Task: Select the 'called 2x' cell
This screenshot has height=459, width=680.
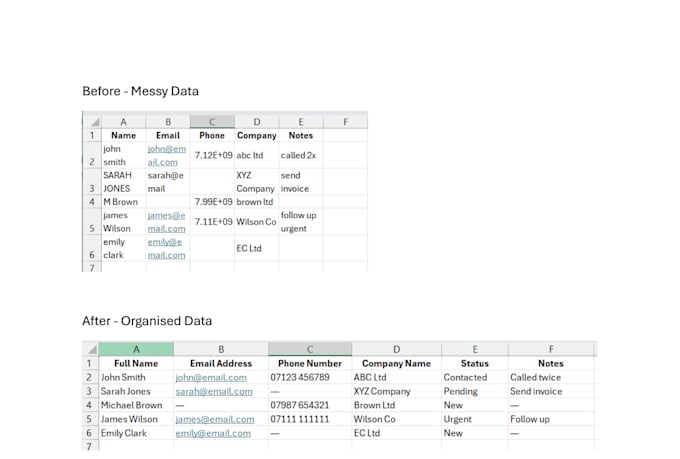Action: pos(301,155)
